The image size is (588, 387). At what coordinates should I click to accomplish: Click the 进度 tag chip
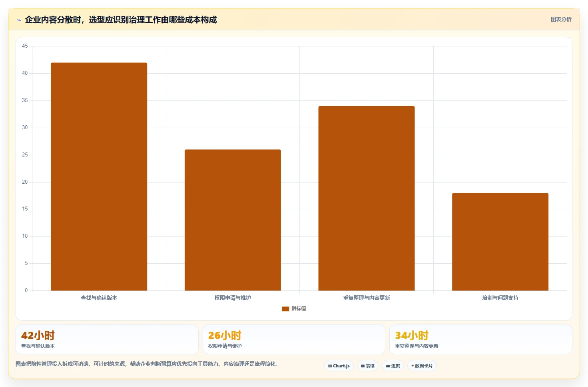coord(393,366)
